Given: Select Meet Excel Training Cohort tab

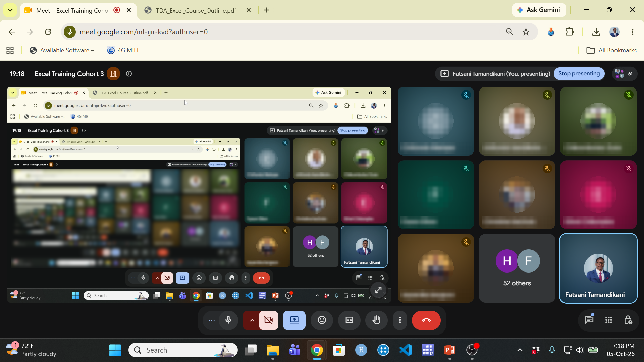Looking at the screenshot, I should (x=73, y=10).
